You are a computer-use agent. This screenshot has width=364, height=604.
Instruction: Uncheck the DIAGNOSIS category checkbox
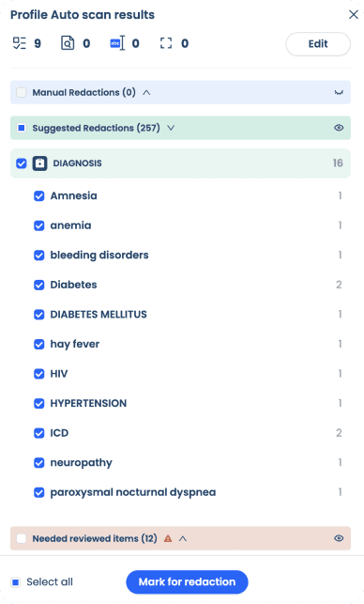[22, 163]
